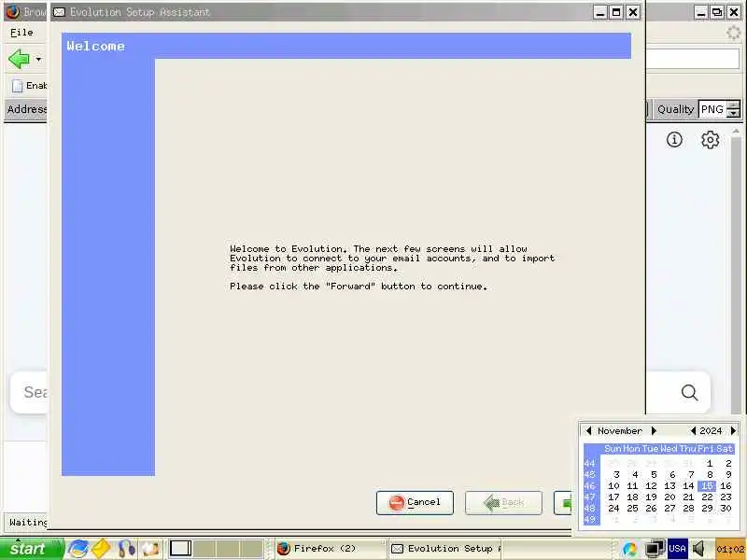Go to the previous year before 2024
Screen dimensions: 747x560
click(693, 430)
